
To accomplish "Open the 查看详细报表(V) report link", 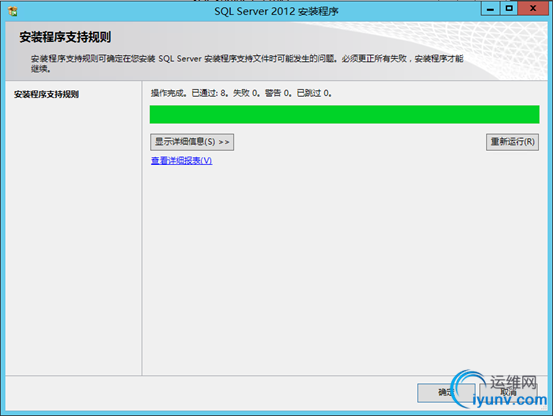I will point(181,161).
